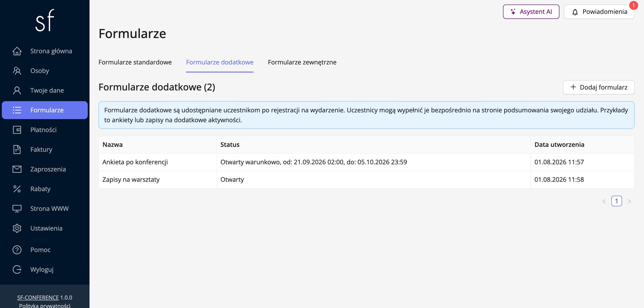Click the question mark Pomoc icon
This screenshot has width=644, height=308.
17,250
